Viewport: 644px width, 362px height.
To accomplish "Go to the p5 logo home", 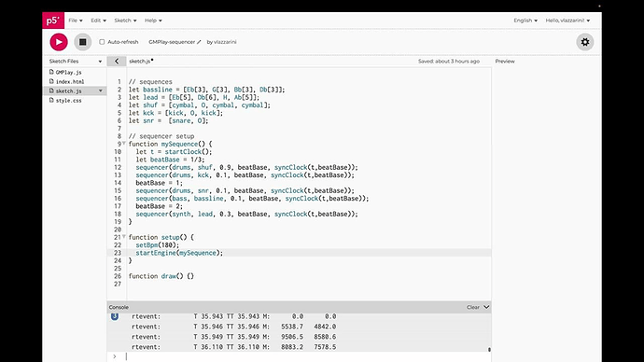I will click(x=53, y=21).
